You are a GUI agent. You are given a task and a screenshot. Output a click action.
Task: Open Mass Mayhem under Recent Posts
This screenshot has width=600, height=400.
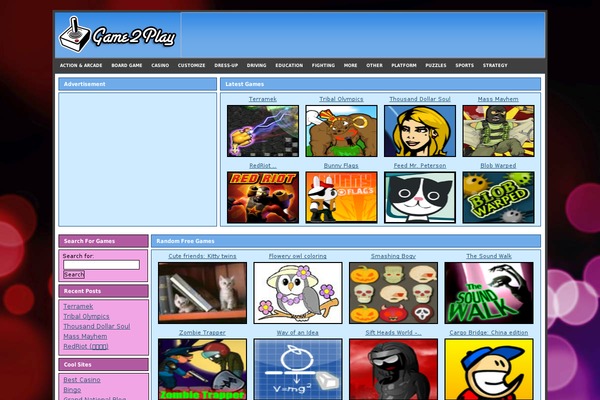pyautogui.click(x=85, y=336)
